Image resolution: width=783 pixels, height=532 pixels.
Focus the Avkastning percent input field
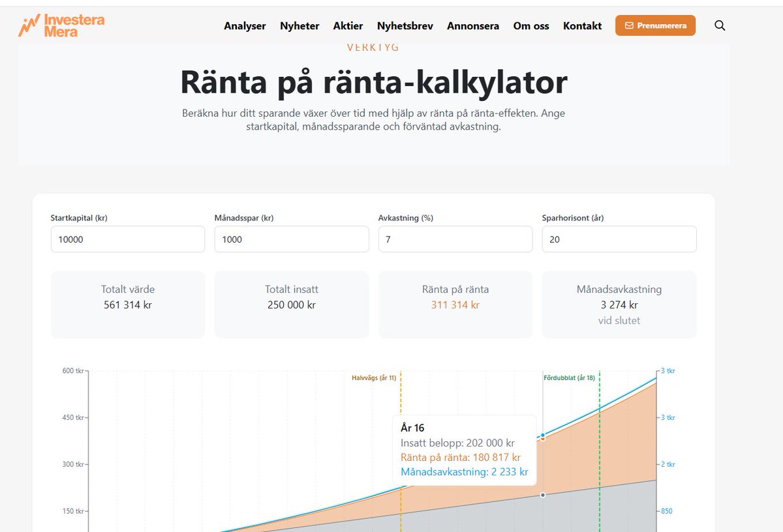[x=455, y=239]
